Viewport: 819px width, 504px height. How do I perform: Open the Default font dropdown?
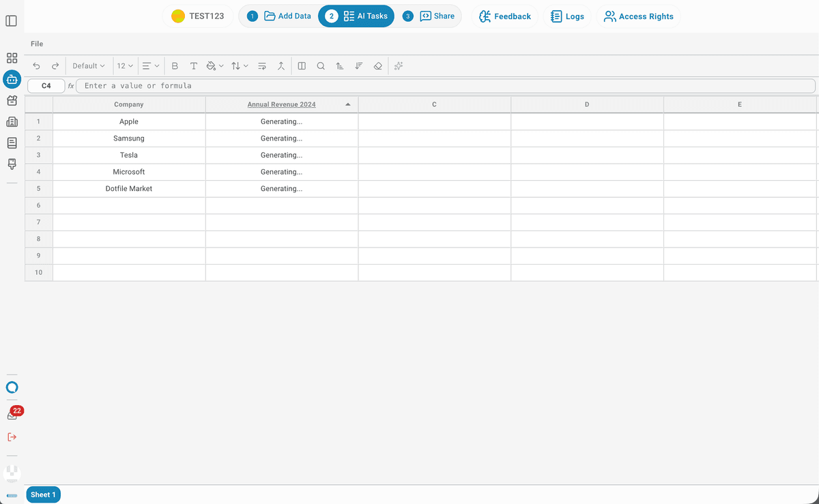click(89, 66)
